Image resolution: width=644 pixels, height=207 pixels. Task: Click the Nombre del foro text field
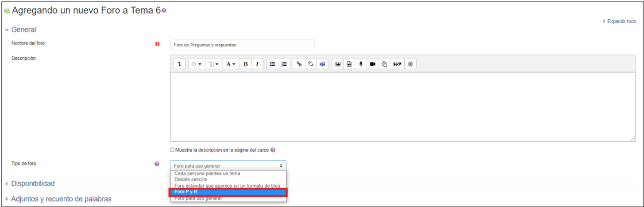[x=242, y=45]
